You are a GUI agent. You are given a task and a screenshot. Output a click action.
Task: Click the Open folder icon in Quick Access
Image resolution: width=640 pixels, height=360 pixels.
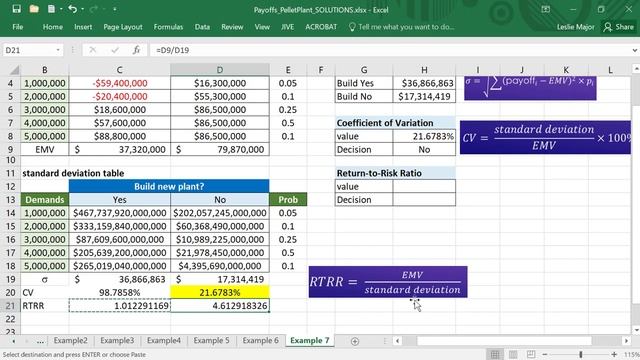pyautogui.click(x=34, y=9)
